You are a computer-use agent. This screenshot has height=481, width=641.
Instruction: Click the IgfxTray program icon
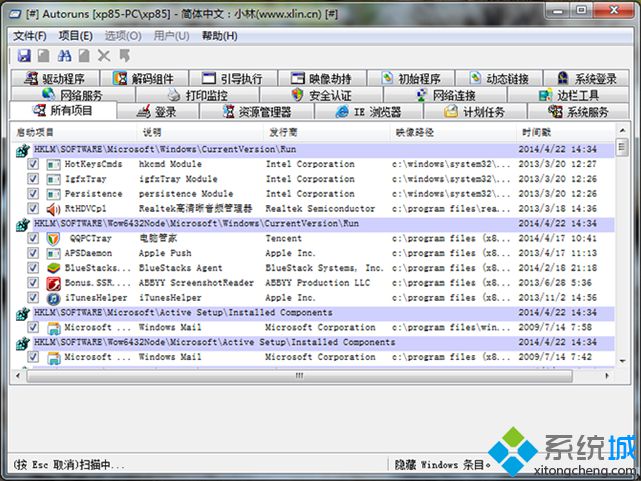point(53,179)
